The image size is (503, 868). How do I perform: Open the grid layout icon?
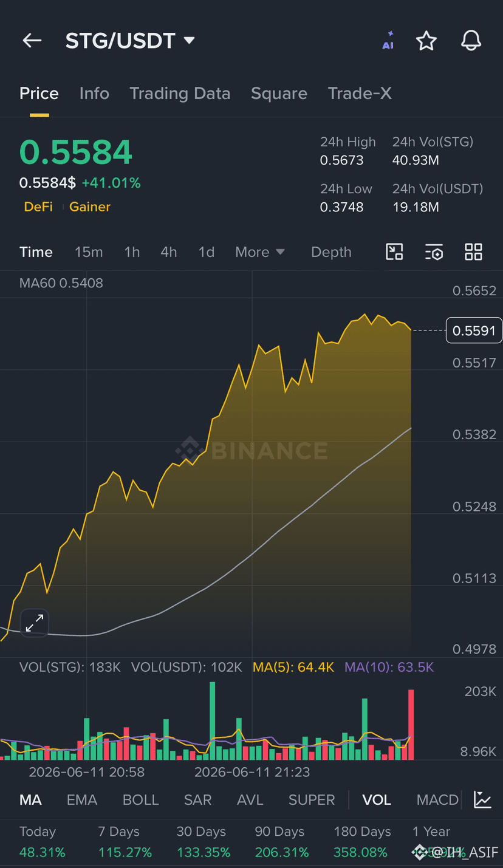[473, 252]
